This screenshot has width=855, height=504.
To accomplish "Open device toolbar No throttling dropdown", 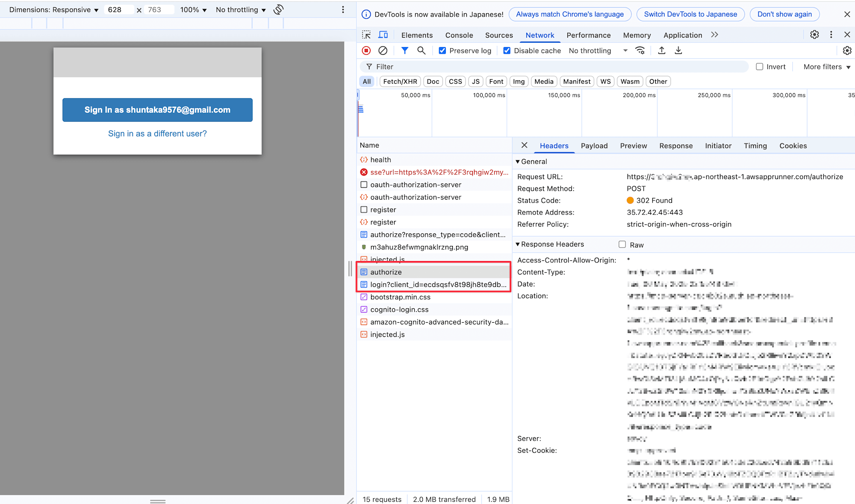I will (x=241, y=9).
